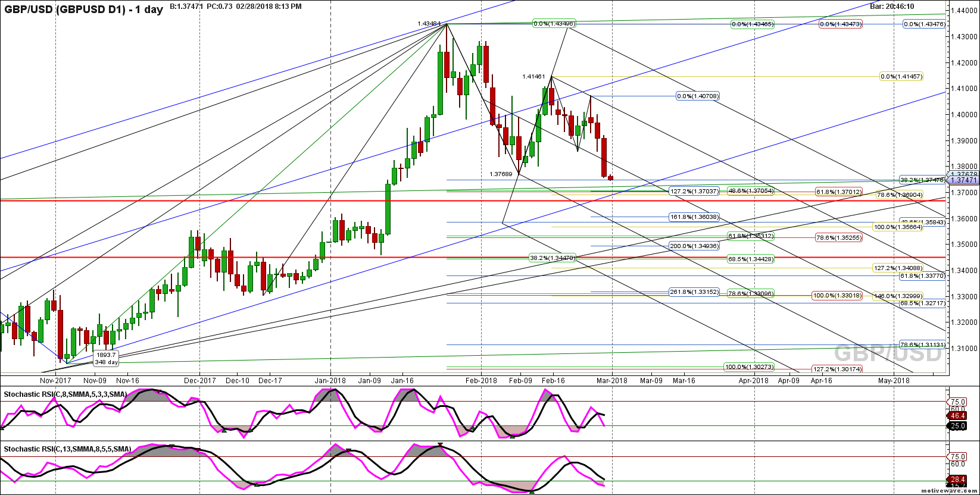The width and height of the screenshot is (980, 495).
Task: Select the "0.0%(1.43476)" retracement label
Action: [x=924, y=24]
